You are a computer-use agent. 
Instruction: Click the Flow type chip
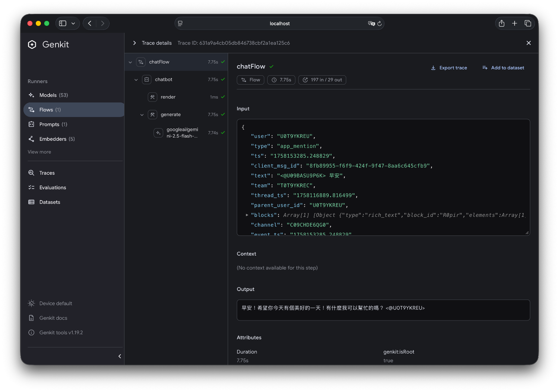click(x=250, y=80)
